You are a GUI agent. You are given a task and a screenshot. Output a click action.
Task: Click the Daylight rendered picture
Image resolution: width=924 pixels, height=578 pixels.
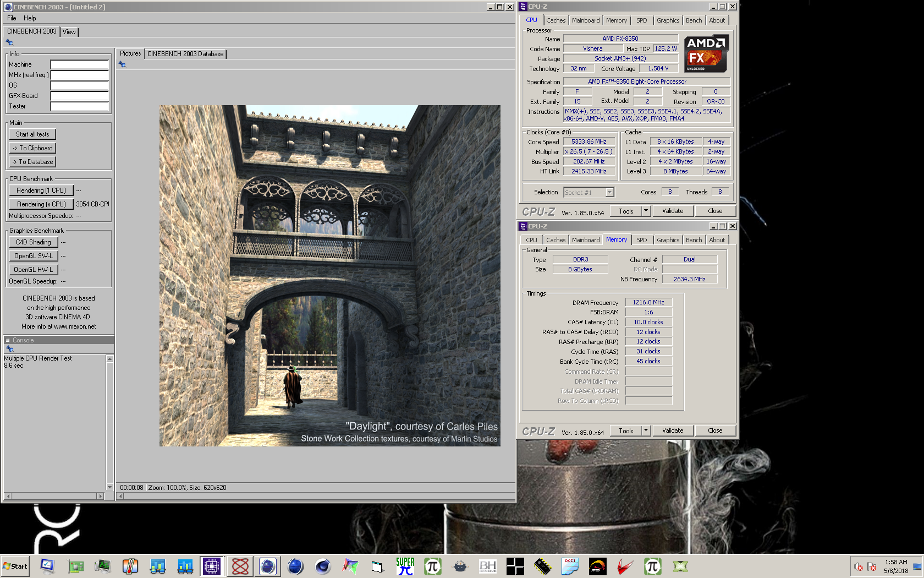tap(330, 275)
